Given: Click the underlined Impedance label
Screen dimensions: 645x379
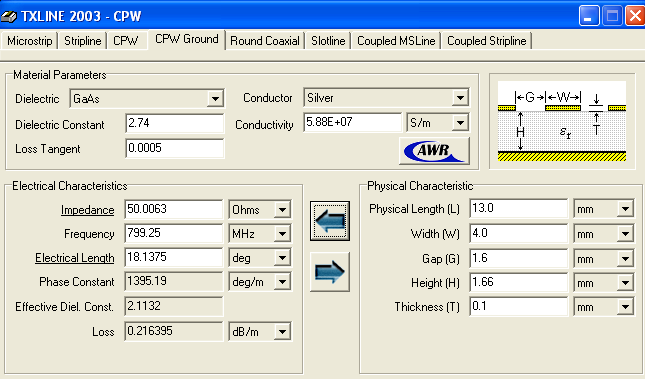Looking at the screenshot, I should point(87,210).
